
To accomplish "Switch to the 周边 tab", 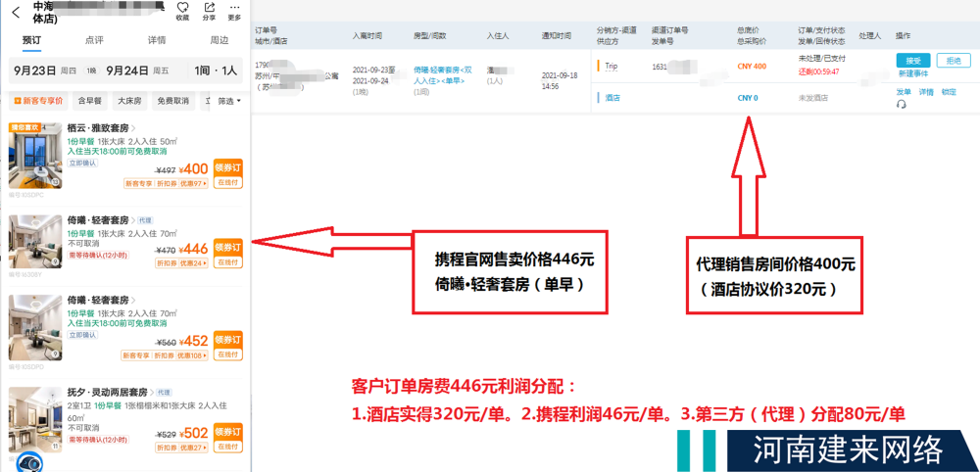I will [x=219, y=40].
